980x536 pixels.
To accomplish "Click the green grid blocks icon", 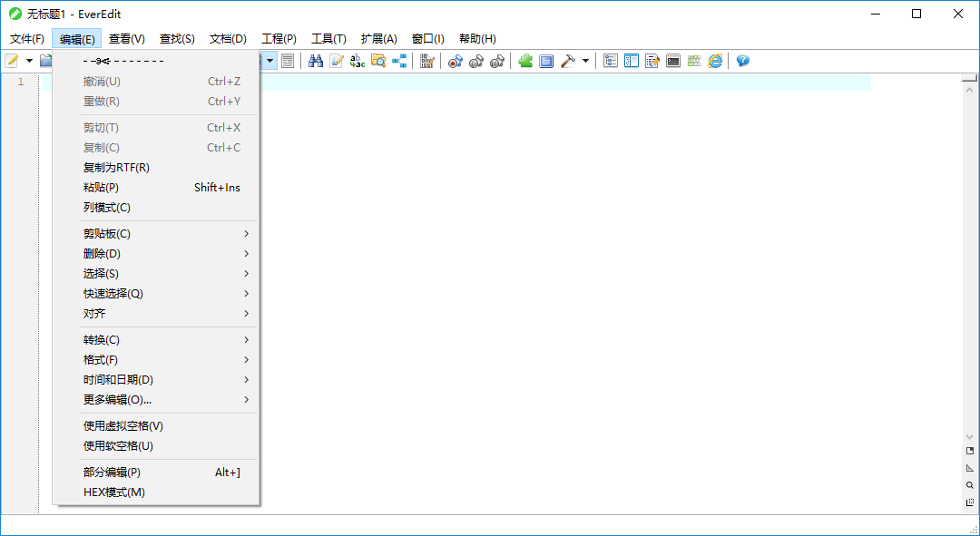I will [694, 61].
